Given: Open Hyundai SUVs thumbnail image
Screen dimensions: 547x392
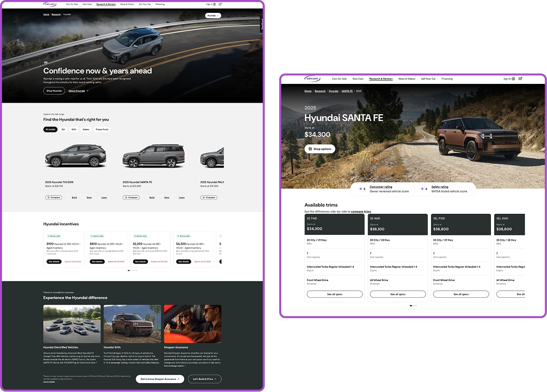Looking at the screenshot, I should pos(132,324).
